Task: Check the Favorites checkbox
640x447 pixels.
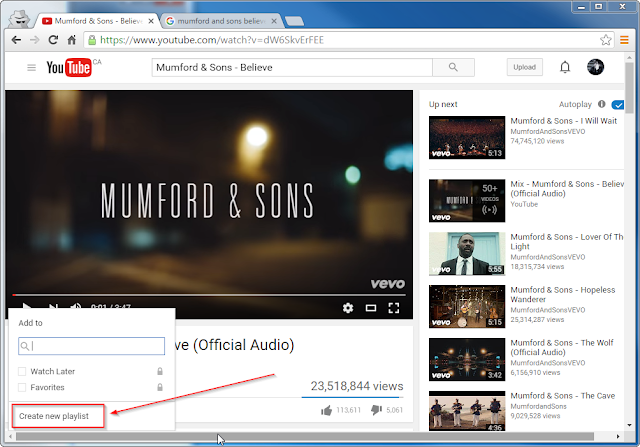Action: pos(22,387)
